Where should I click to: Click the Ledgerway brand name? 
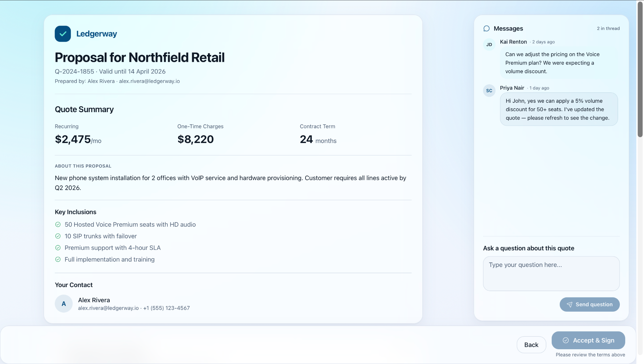(97, 34)
